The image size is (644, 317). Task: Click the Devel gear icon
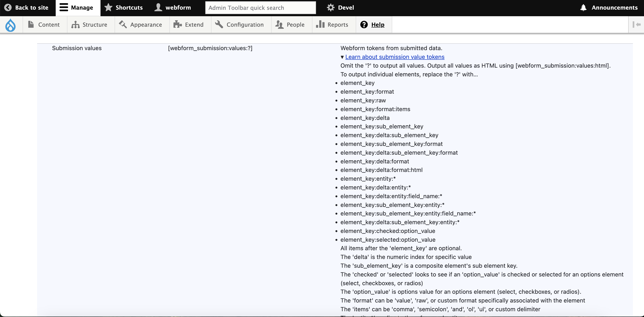point(331,7)
